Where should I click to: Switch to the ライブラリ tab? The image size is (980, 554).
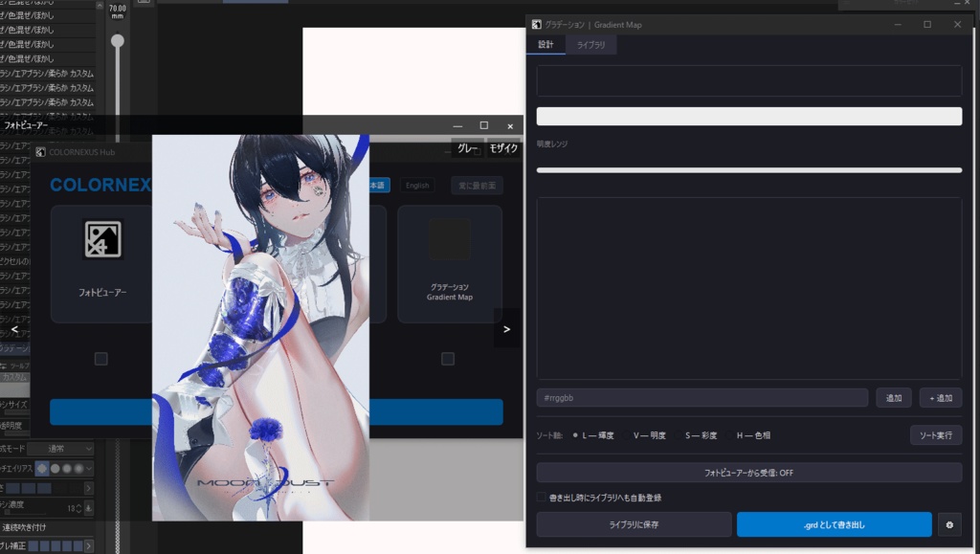click(x=590, y=45)
